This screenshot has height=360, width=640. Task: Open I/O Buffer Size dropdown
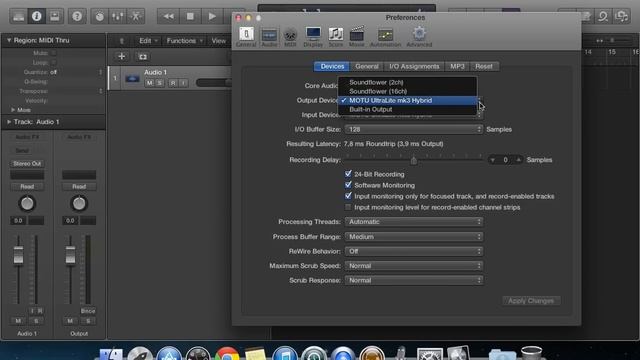414,129
